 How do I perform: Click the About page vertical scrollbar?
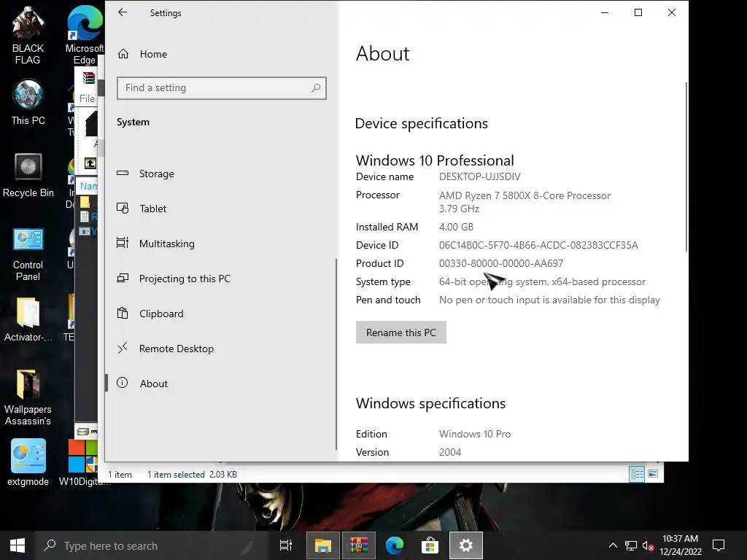click(686, 167)
